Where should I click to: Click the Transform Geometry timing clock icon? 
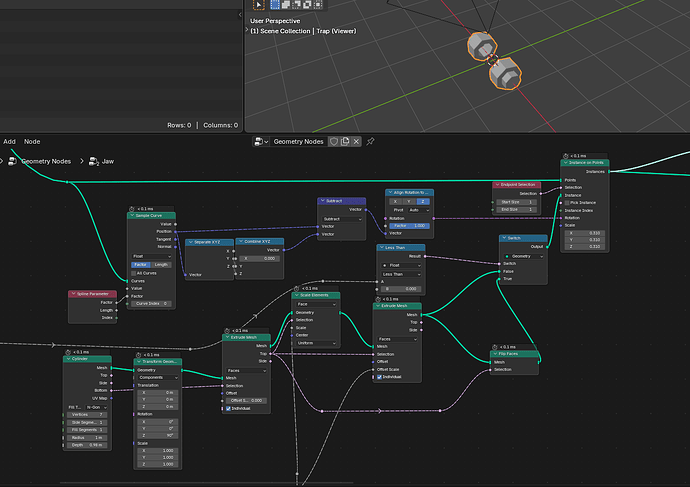[138, 355]
